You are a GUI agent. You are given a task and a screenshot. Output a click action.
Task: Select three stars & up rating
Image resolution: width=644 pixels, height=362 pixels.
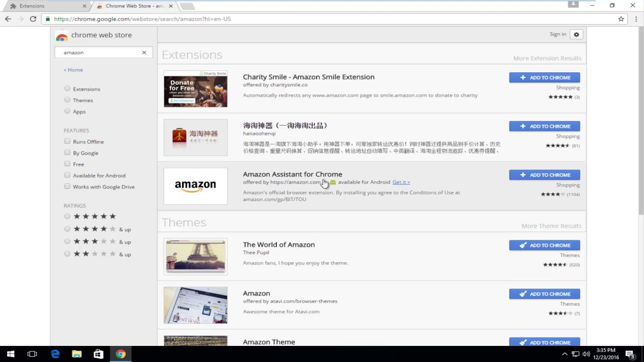click(x=67, y=241)
